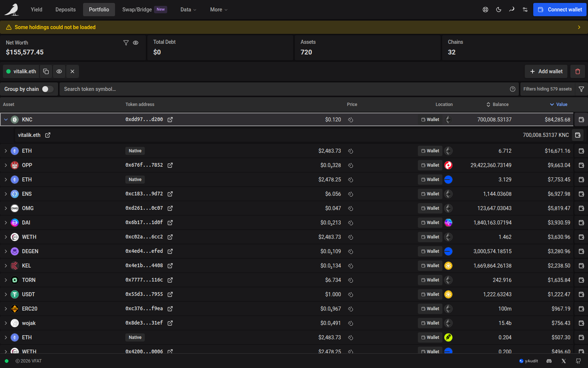Open the asset filter funnel next to hidden assets

point(581,89)
